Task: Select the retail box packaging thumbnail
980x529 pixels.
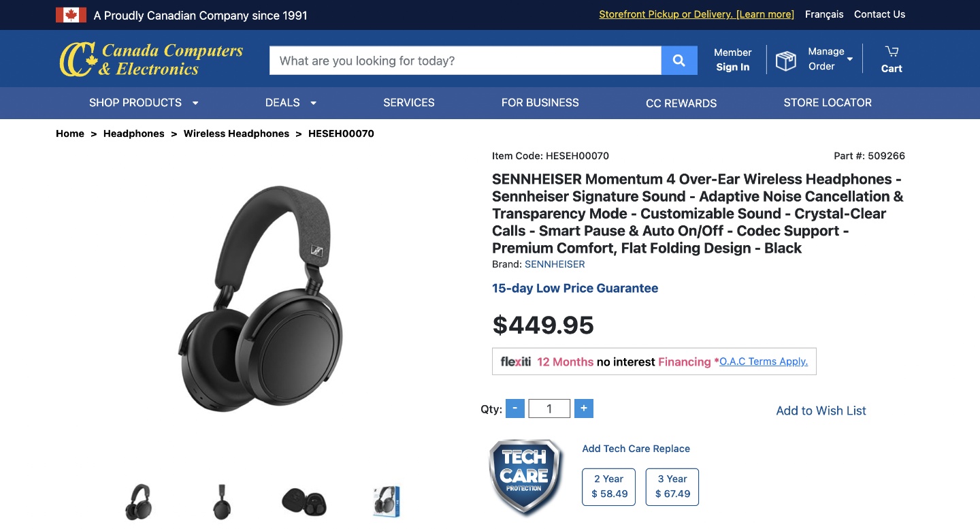Action: click(x=387, y=502)
